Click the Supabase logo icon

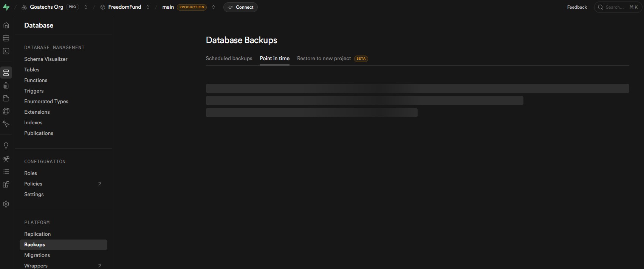click(6, 7)
